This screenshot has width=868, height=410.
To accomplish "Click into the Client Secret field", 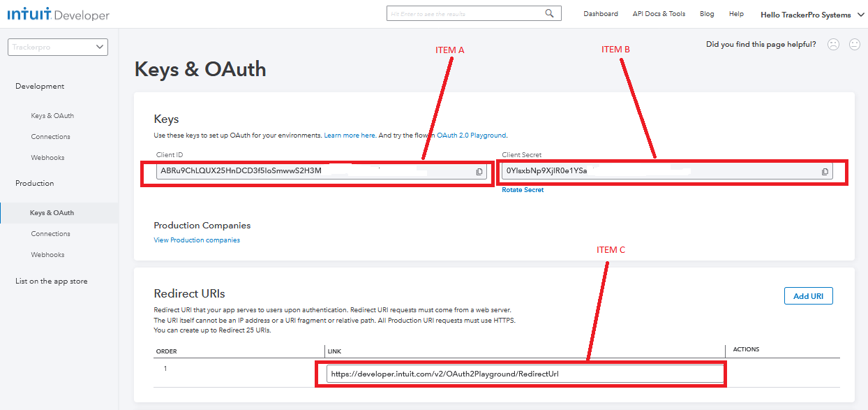I will coord(667,171).
